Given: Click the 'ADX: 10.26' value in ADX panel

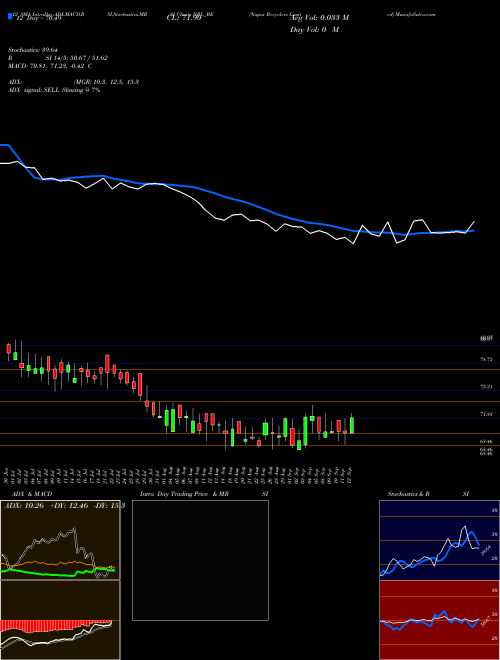Looking at the screenshot, I should pyautogui.click(x=24, y=506).
